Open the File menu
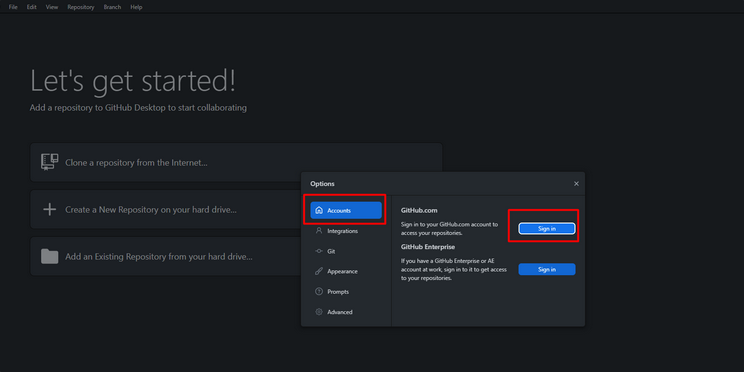 click(13, 7)
